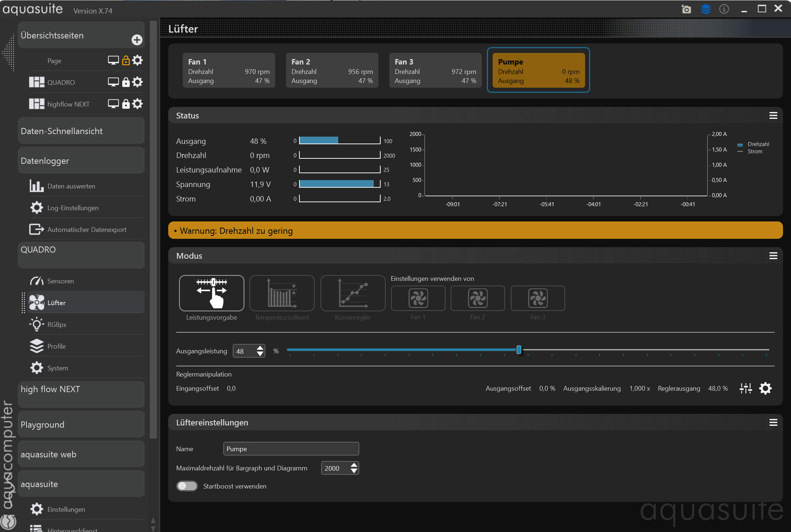This screenshot has height=532, width=791.
Task: Increase Maximaldrehzahl with up arrow
Action: [x=354, y=465]
